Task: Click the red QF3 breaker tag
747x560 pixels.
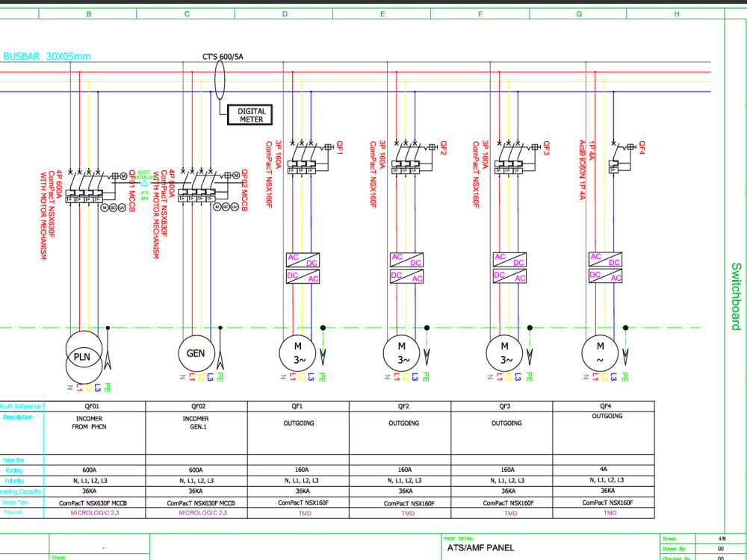Action: pyautogui.click(x=547, y=148)
